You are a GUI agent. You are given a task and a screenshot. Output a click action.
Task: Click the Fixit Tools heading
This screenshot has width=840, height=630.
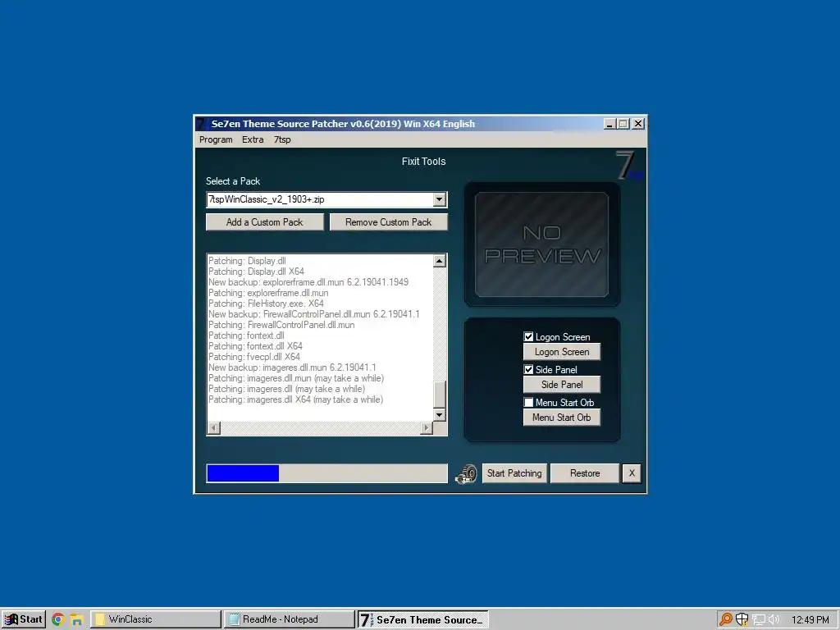pyautogui.click(x=424, y=162)
